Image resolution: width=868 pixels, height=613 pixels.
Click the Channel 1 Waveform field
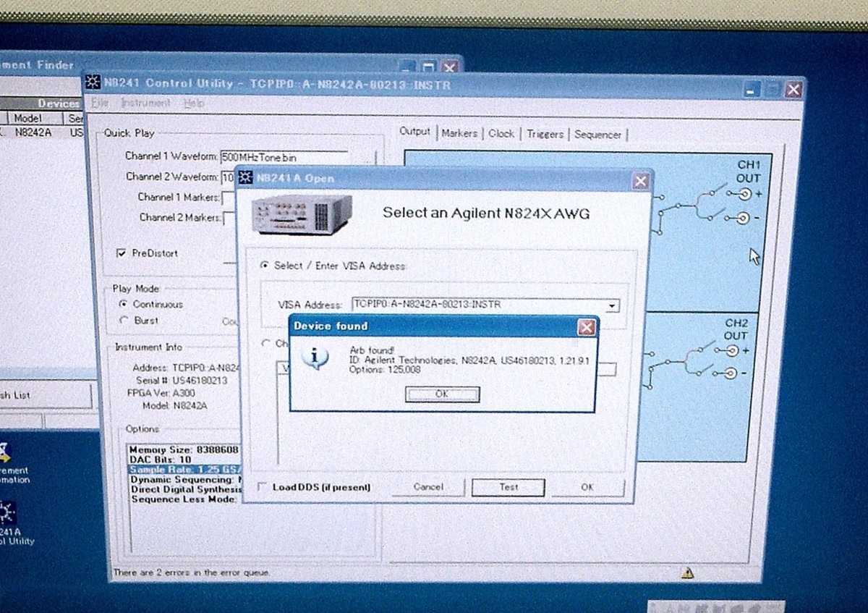coord(284,156)
